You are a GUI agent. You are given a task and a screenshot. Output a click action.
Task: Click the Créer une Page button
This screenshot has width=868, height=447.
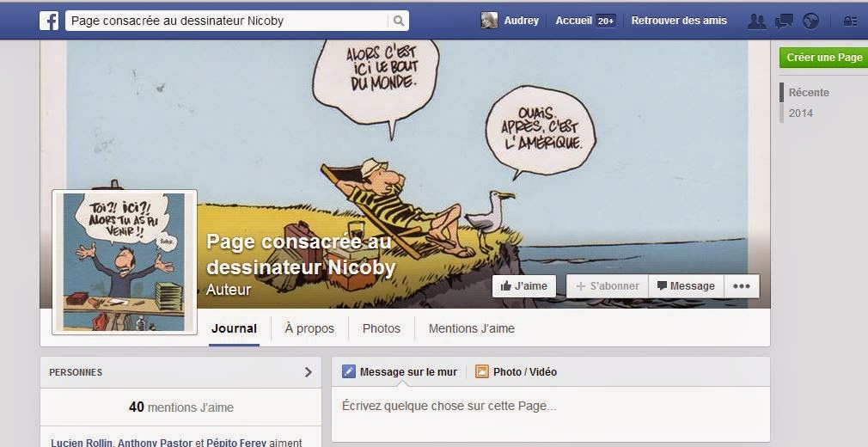click(x=823, y=58)
